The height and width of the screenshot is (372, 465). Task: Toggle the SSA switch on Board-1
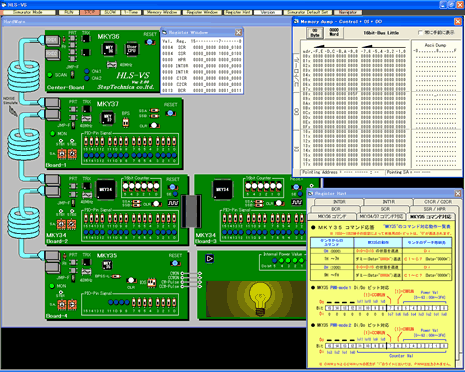click(154, 110)
